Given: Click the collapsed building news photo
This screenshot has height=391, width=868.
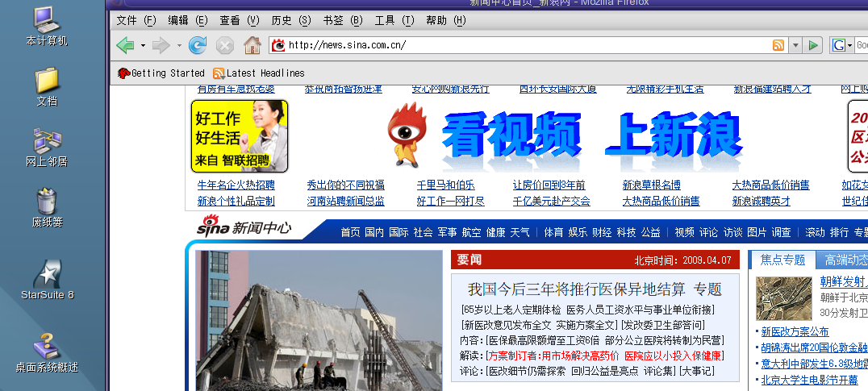Looking at the screenshot, I should (x=319, y=321).
